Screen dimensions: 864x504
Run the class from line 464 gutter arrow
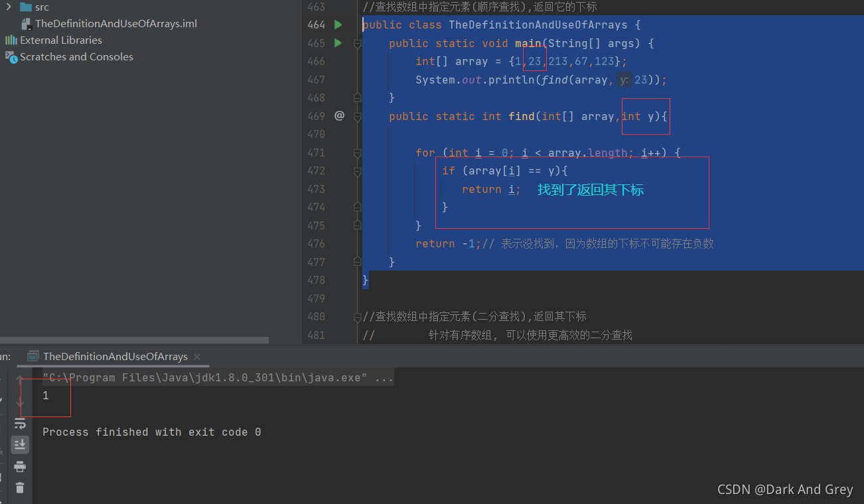(x=338, y=25)
